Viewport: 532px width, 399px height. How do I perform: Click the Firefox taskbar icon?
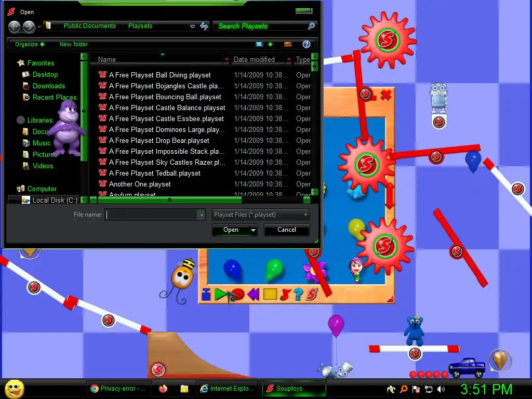point(163,389)
